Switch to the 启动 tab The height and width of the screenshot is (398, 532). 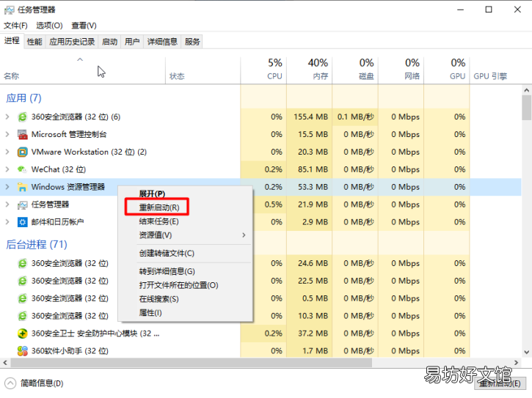pos(109,42)
